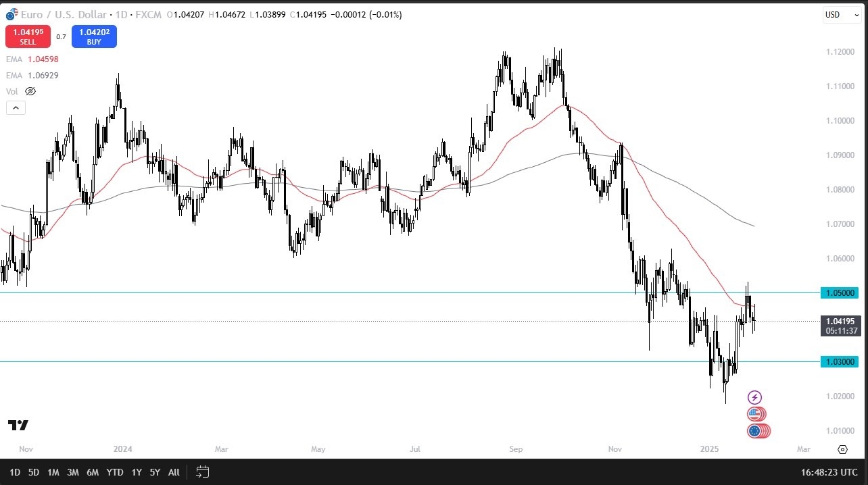Click the blue BUY 1.04202 button
Screen dimensions: 868x485
tap(94, 36)
